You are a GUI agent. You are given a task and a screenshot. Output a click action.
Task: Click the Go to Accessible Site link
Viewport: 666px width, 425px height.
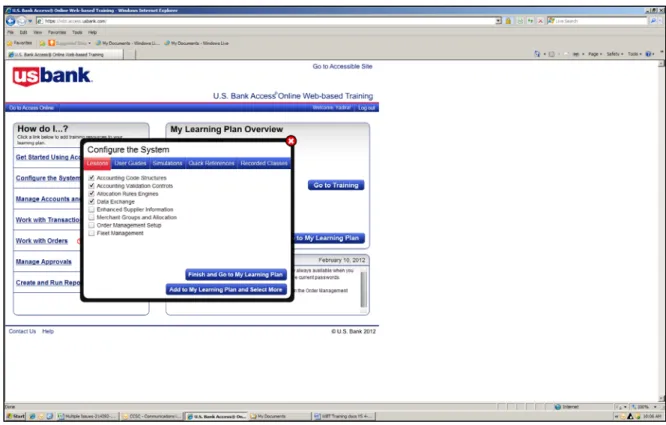tap(342, 66)
